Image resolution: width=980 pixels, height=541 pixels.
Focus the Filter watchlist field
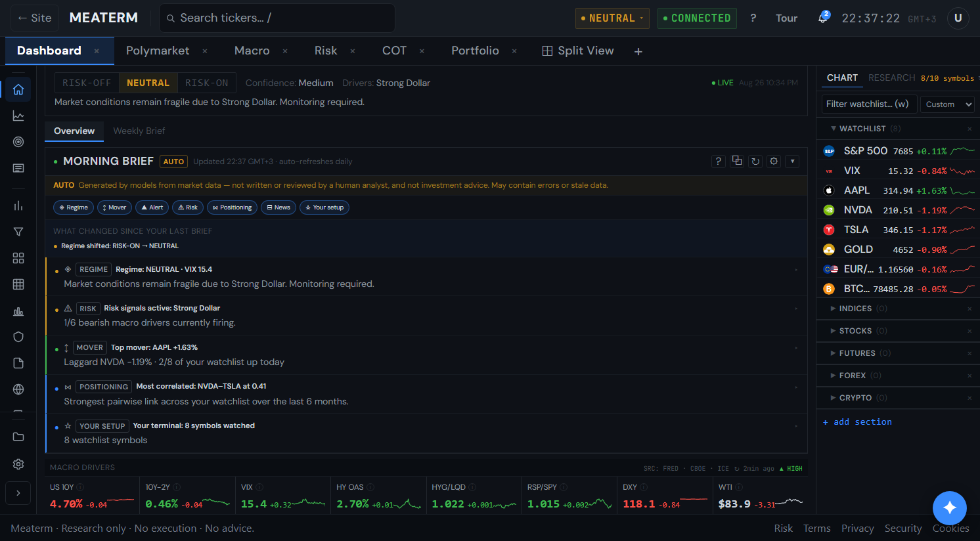(x=869, y=104)
